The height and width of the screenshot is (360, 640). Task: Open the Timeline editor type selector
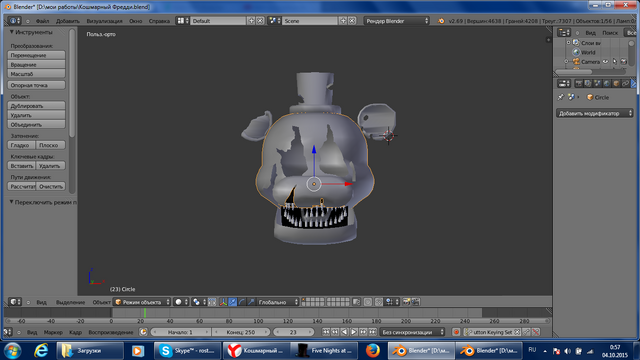click(x=8, y=332)
